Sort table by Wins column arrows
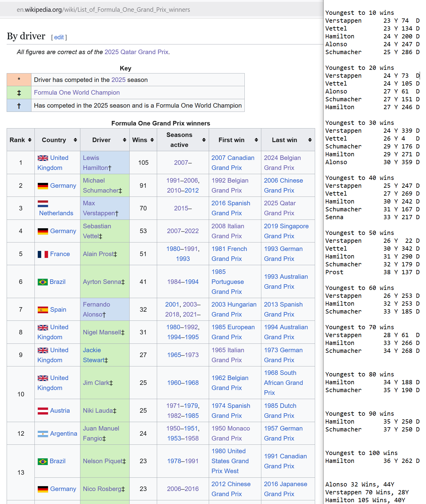This screenshot has height=504, width=426. (152, 140)
